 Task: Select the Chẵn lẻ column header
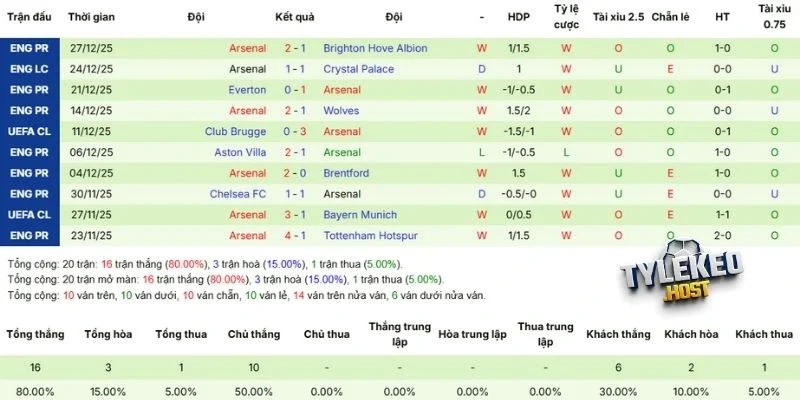[670, 18]
